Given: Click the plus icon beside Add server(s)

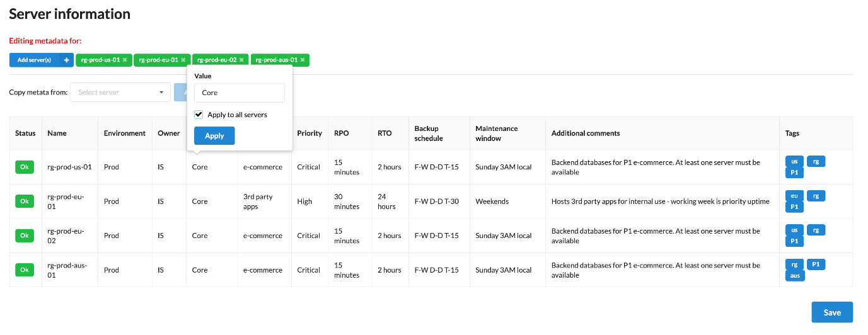Looking at the screenshot, I should coord(66,60).
